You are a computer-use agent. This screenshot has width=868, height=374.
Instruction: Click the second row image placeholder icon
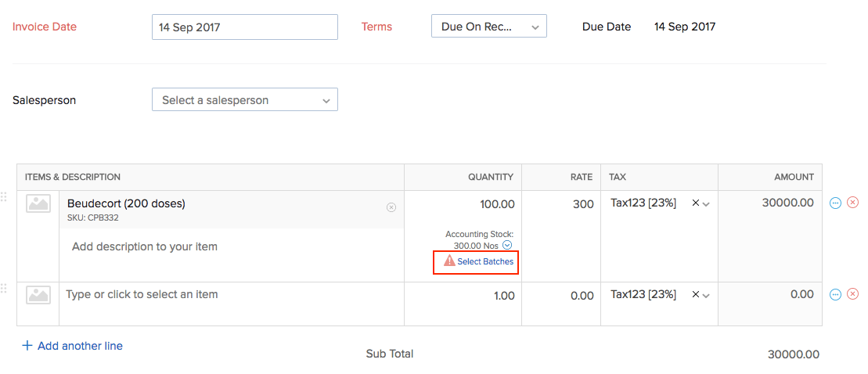point(38,295)
